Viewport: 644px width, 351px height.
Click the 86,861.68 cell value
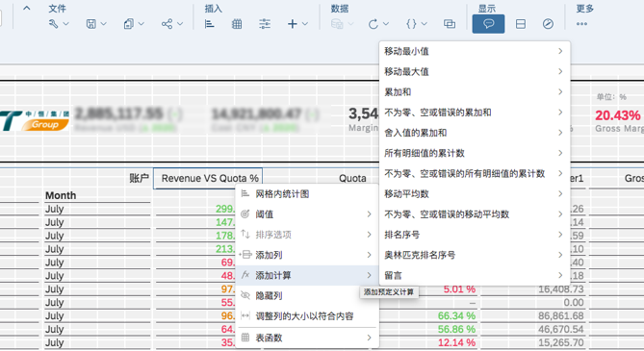[560, 316]
